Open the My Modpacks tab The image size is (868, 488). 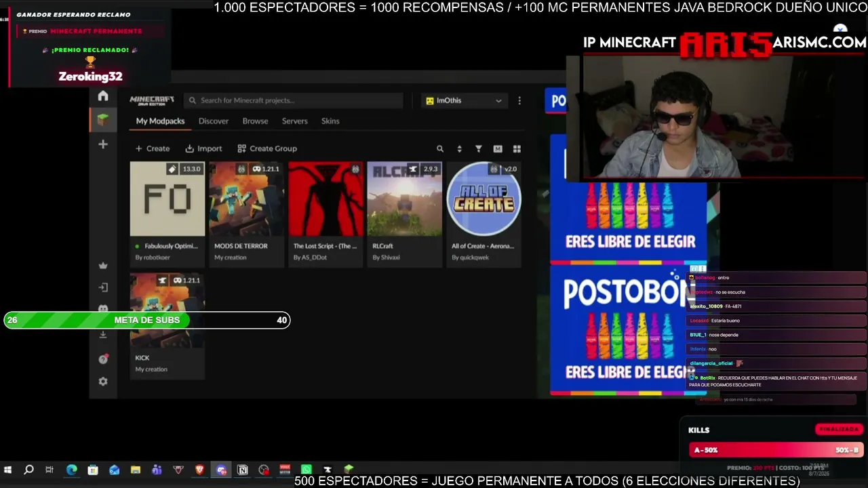click(160, 121)
